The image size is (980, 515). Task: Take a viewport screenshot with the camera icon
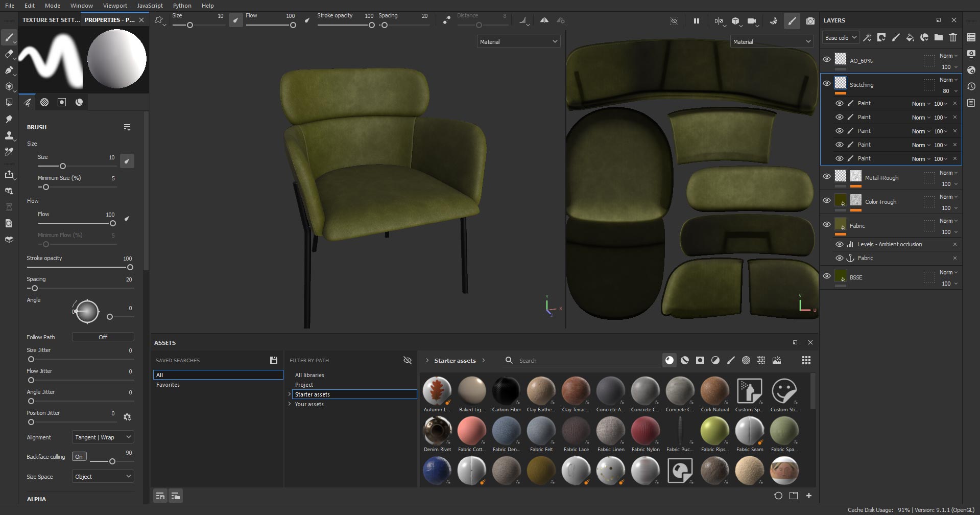[810, 21]
